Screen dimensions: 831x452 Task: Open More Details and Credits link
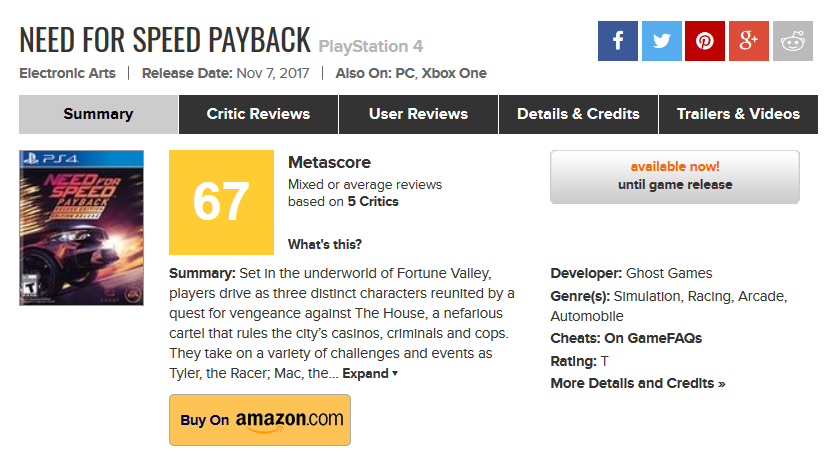click(637, 383)
